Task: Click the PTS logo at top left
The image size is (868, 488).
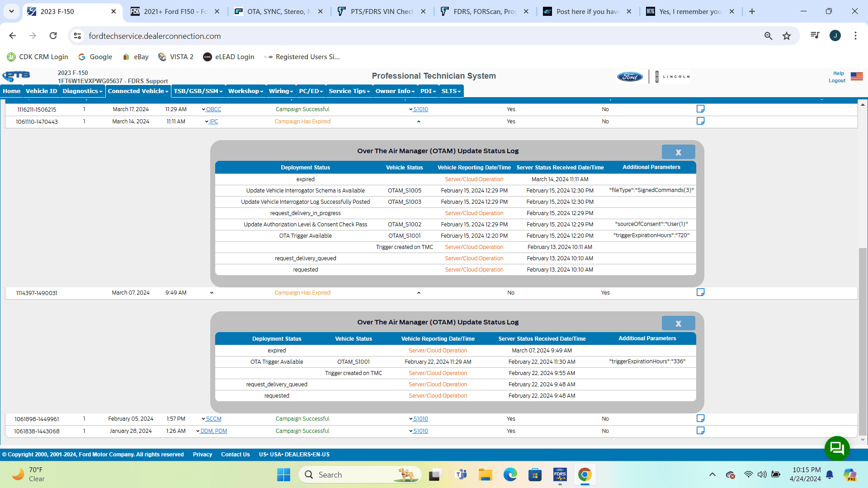Action: [16, 76]
